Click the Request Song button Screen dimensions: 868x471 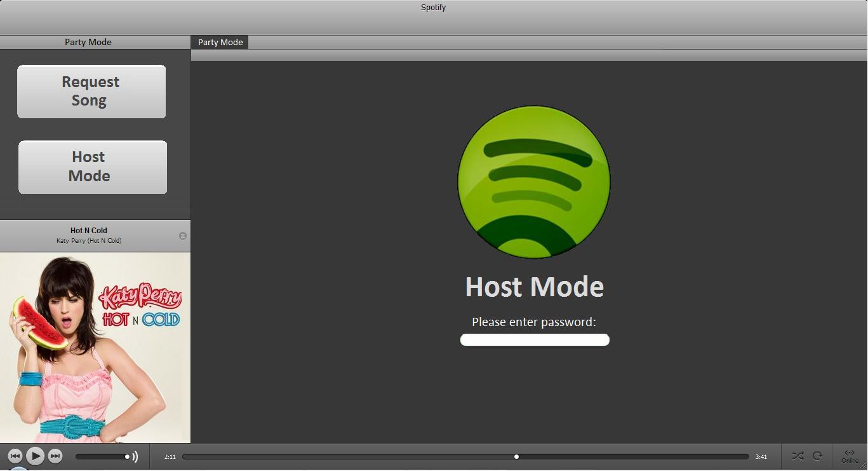click(91, 91)
